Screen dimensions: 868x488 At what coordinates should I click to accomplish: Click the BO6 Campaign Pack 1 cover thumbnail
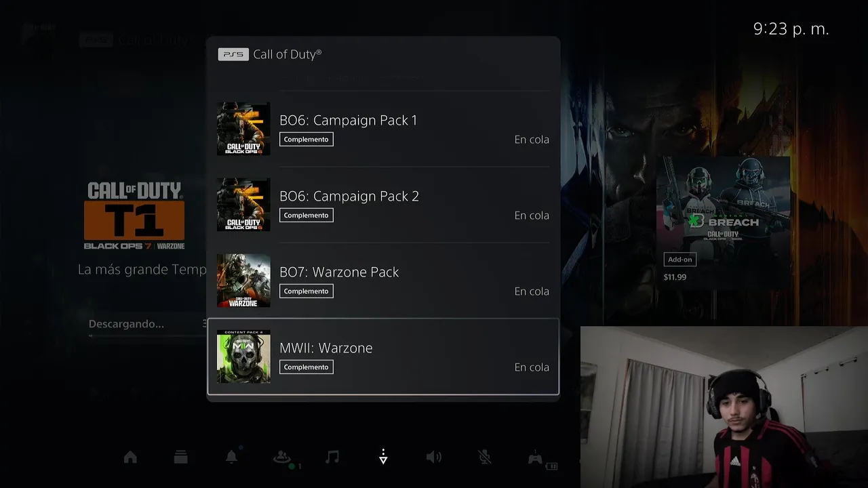243,129
